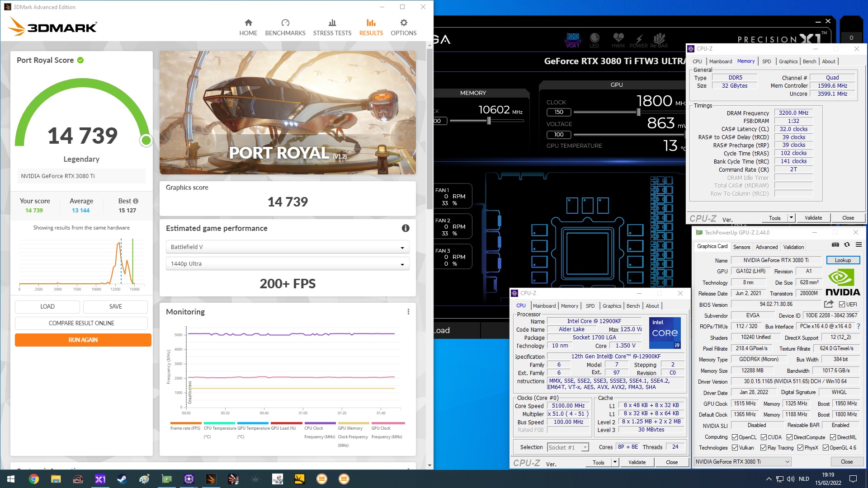Switch to the CPU-Z taskbar icon
Screen dimensions: 868x488
pos(189,479)
